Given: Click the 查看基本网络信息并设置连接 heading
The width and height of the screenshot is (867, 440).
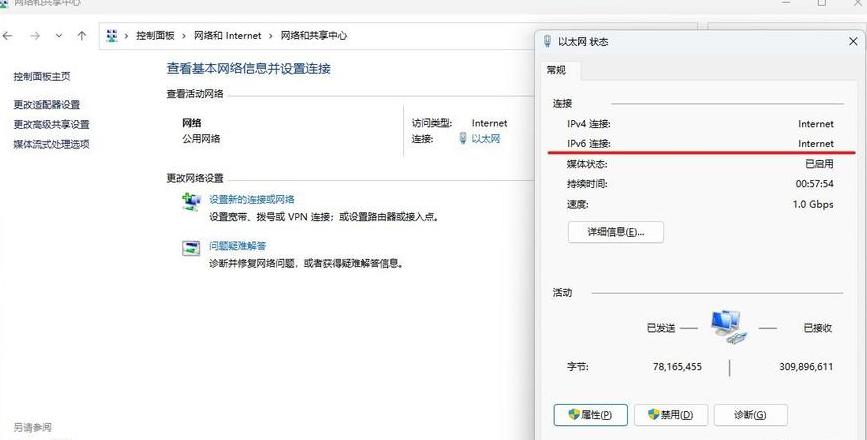Looking at the screenshot, I should pos(249,69).
